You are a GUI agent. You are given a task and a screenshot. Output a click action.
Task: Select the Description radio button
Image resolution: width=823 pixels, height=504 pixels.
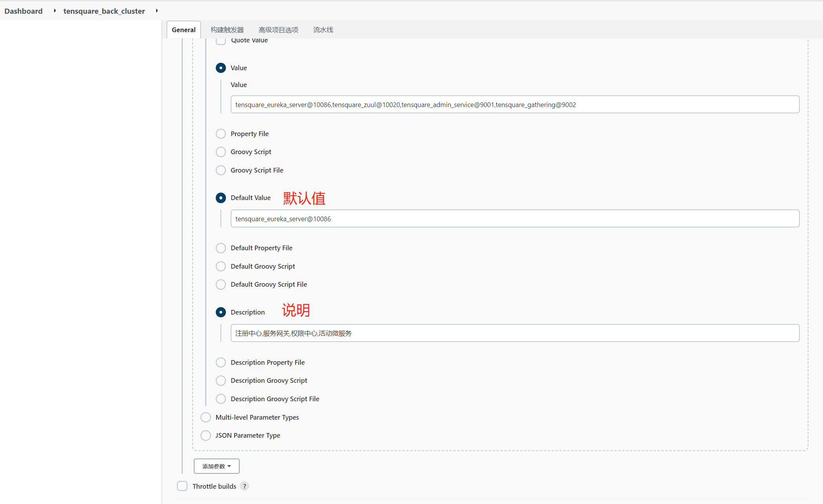point(222,312)
